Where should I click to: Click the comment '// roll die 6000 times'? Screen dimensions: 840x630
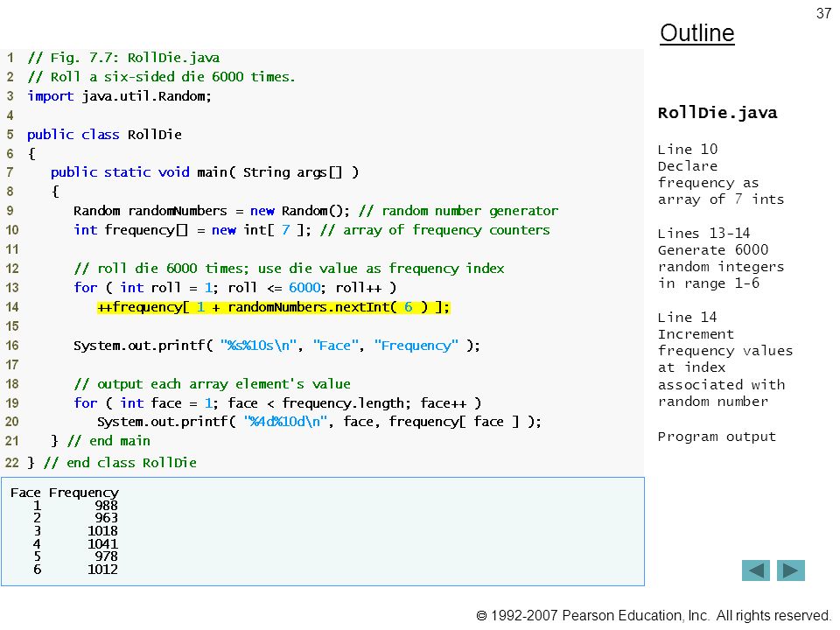(289, 269)
